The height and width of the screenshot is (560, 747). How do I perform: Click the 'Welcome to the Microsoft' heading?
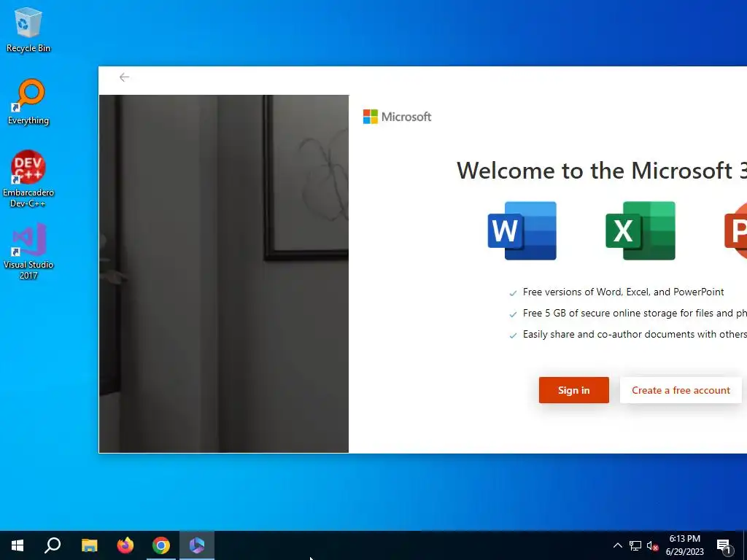pos(602,171)
